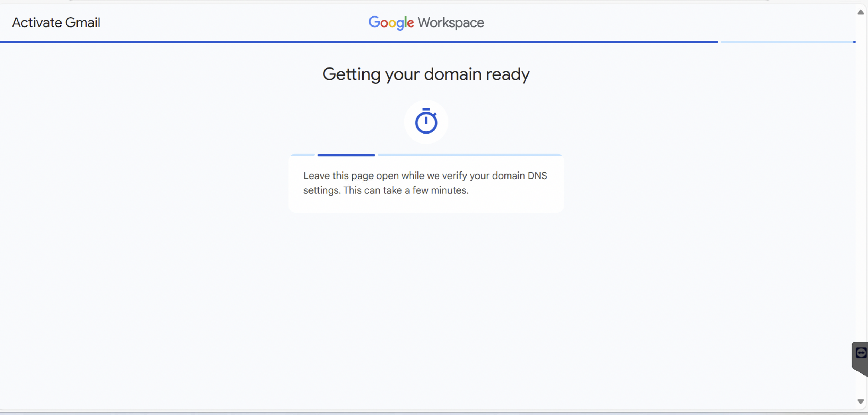Viewport: 868px width, 415px height.
Task: Click the scrollbar up arrow
Action: coord(861,12)
